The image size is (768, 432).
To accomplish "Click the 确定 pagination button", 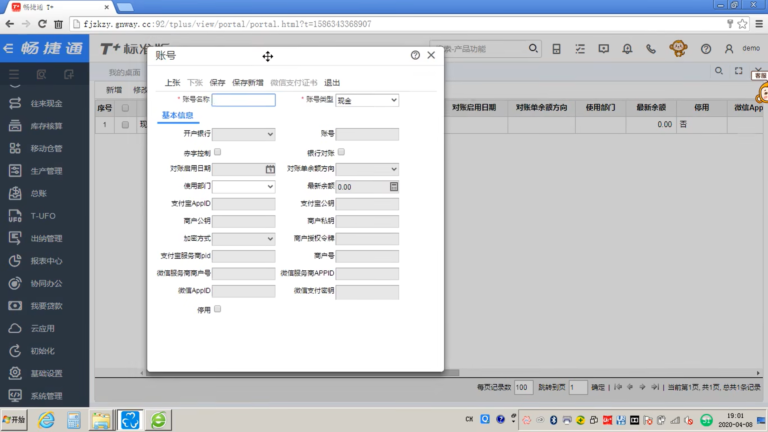I will point(598,387).
